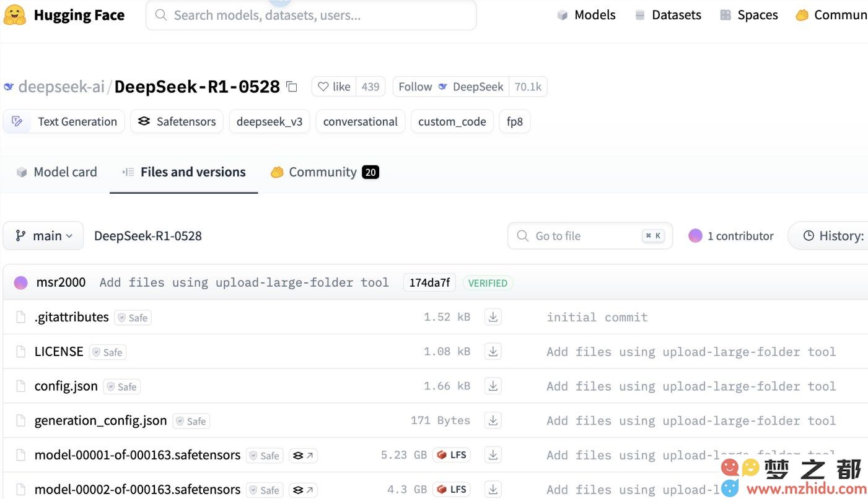The width and height of the screenshot is (868, 499).
Task: Switch to the Files and versions tab
Action: (x=184, y=172)
